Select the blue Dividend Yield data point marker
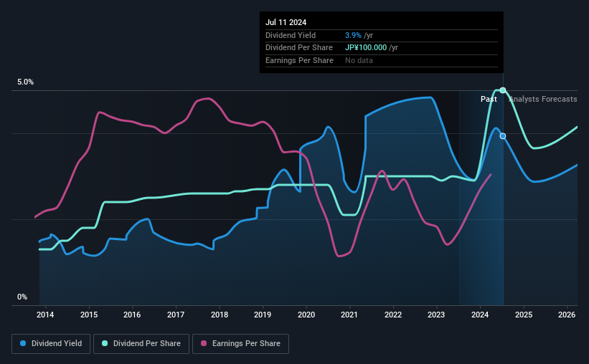The width and height of the screenshot is (589, 364). pyautogui.click(x=503, y=136)
